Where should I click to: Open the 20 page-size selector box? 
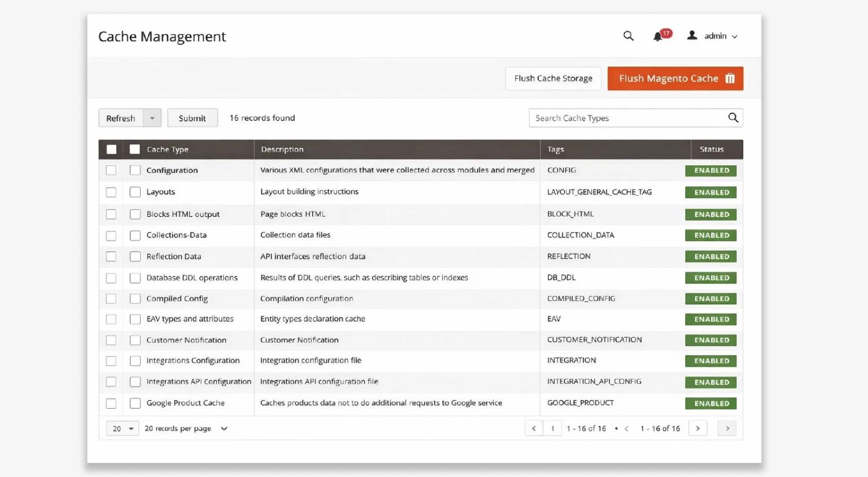coord(123,428)
